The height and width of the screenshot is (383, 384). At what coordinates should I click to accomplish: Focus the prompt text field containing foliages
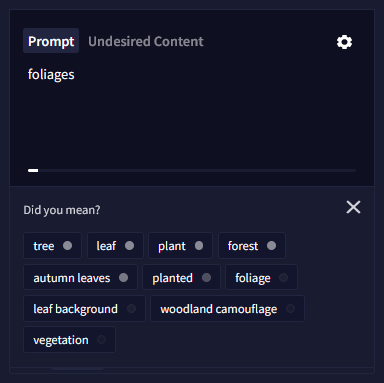(x=192, y=113)
